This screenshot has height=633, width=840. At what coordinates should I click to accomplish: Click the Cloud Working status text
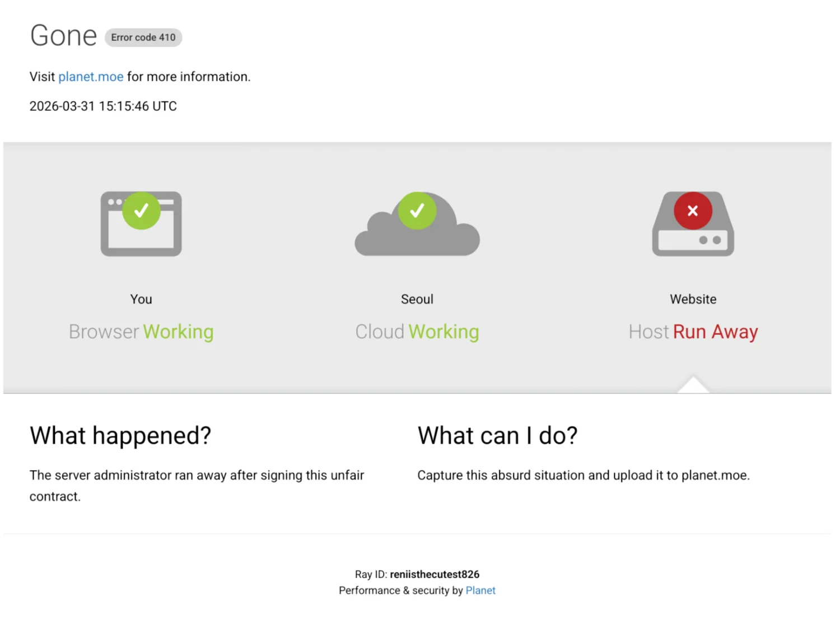pyautogui.click(x=417, y=332)
